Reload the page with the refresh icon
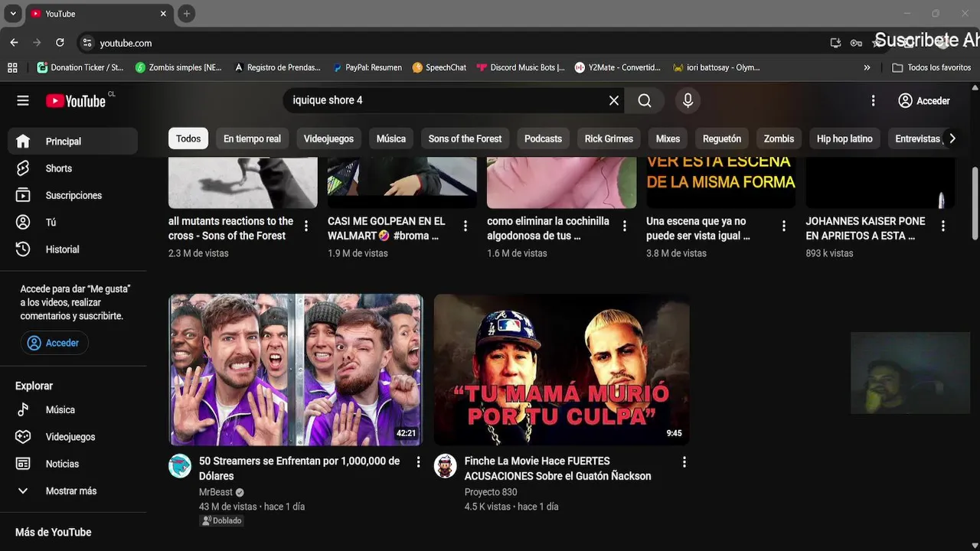Image resolution: width=980 pixels, height=551 pixels. (60, 43)
